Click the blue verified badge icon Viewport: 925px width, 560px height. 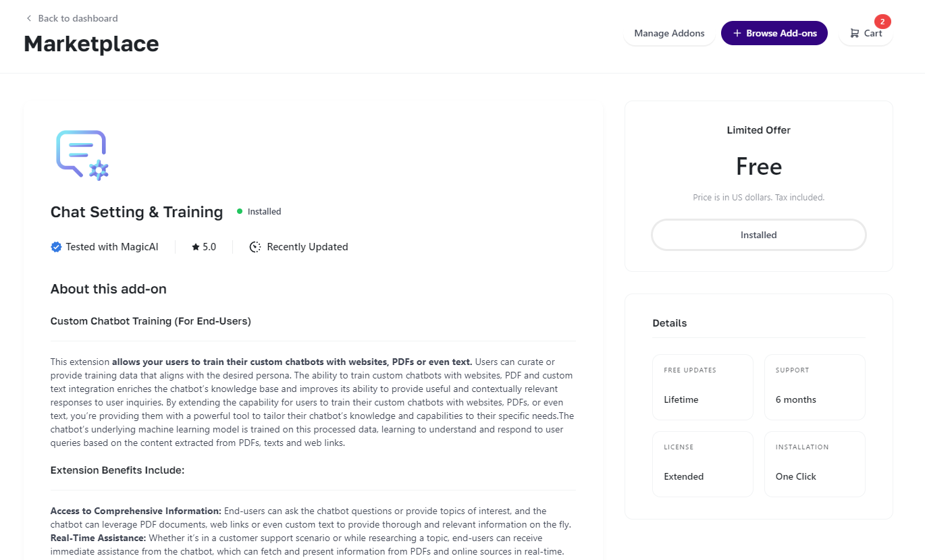pos(56,247)
